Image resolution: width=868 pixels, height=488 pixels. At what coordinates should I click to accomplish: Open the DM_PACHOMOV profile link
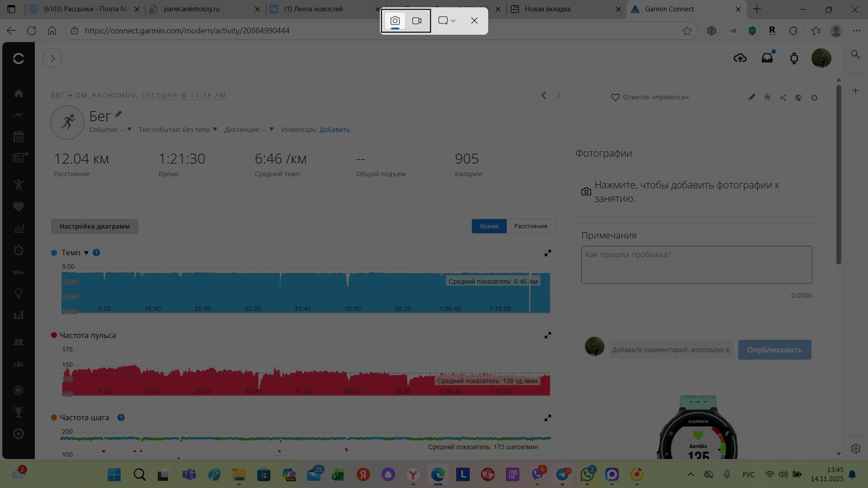click(106, 95)
